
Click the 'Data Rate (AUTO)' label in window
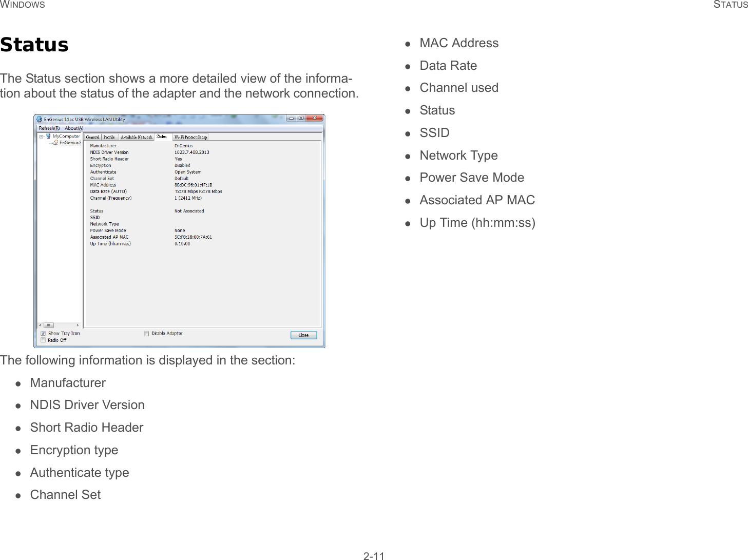pos(108,191)
